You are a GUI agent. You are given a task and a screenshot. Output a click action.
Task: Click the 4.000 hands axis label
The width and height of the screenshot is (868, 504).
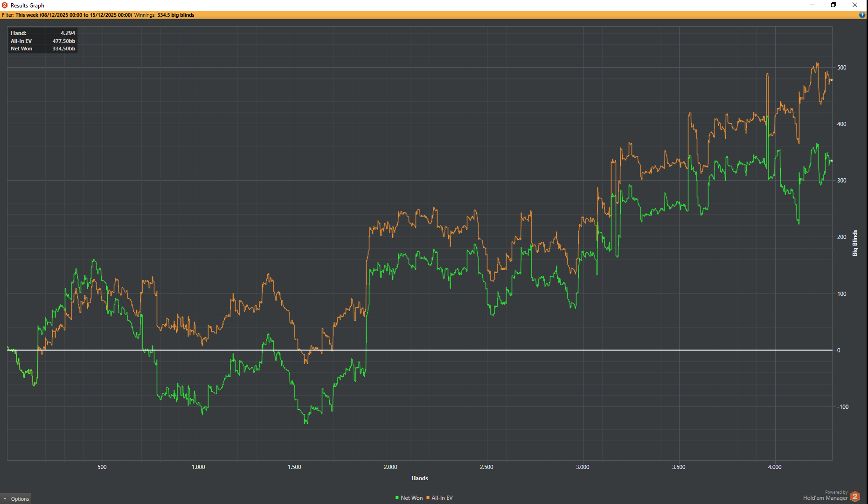775,467
